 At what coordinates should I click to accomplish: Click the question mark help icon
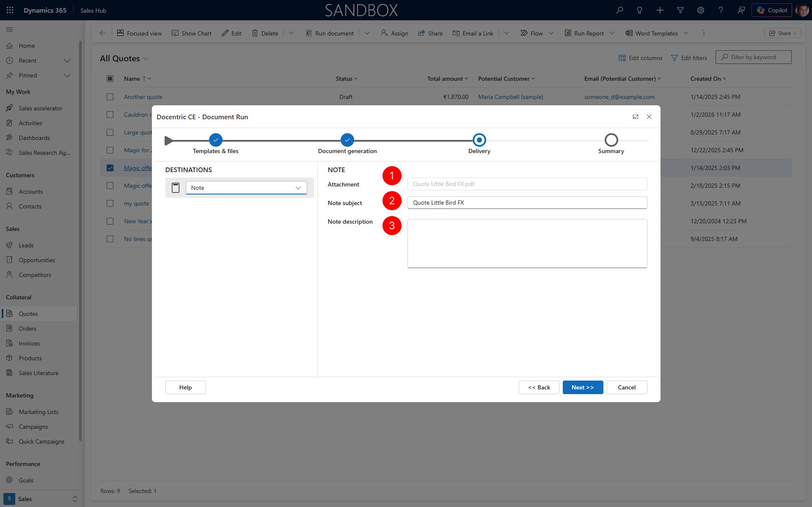(x=721, y=10)
